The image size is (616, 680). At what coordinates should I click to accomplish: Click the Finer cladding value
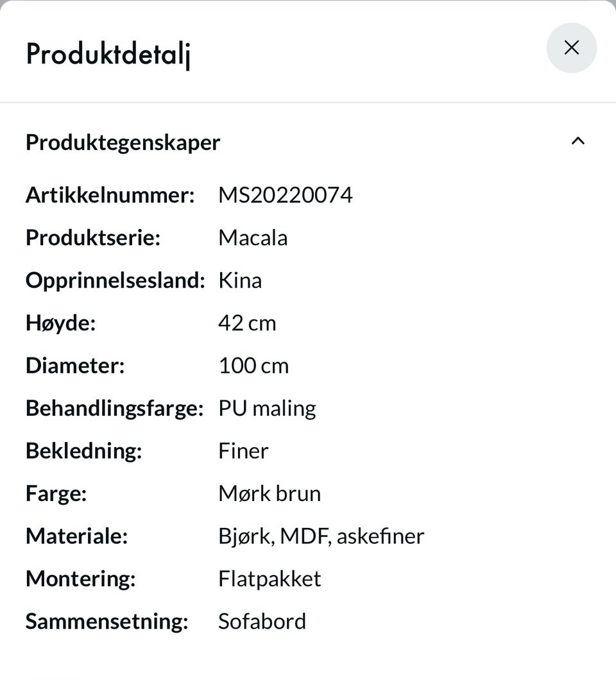(243, 451)
